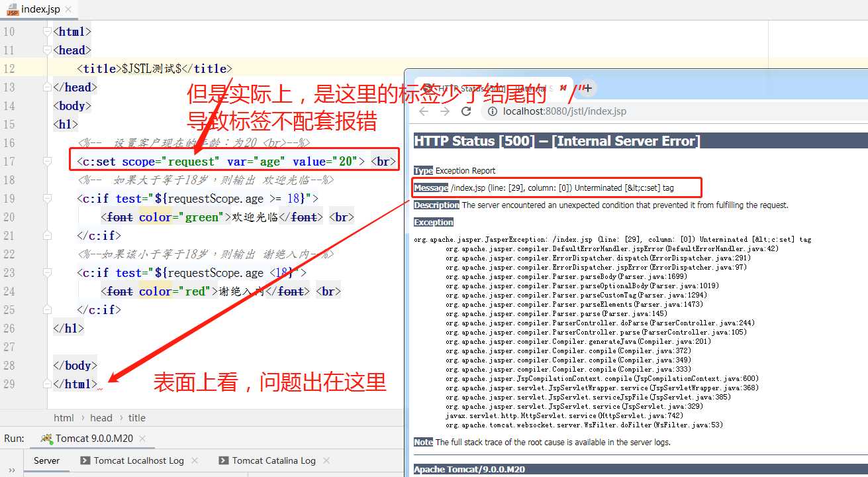868x477 pixels.
Task: Click the Apache Tomcat/9.0.0.M20 footer text
Action: click(469, 469)
